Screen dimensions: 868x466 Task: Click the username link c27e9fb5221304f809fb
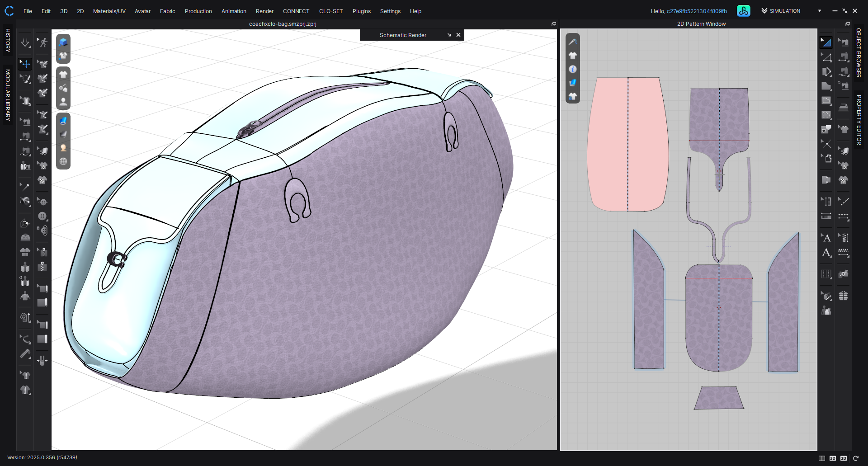coord(697,11)
